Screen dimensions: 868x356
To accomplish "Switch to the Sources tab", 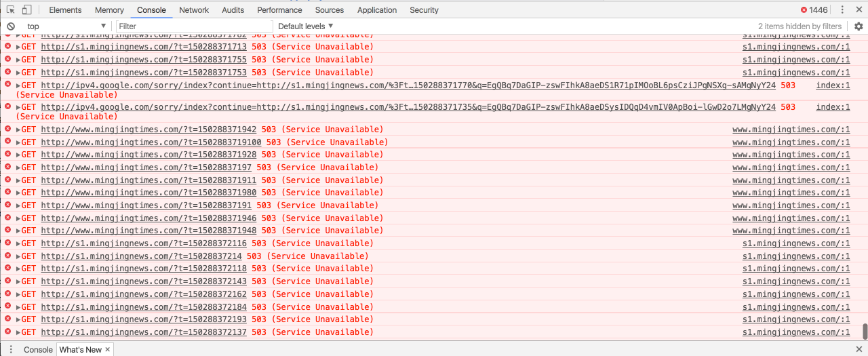I will tap(330, 10).
